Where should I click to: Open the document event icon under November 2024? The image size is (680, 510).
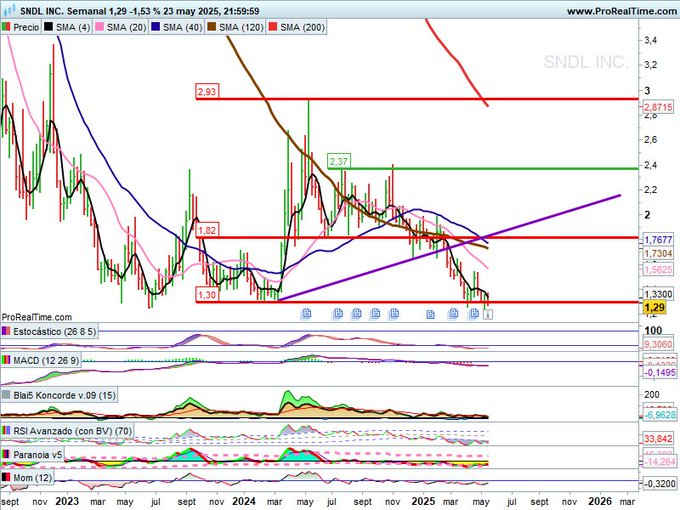coord(394,313)
